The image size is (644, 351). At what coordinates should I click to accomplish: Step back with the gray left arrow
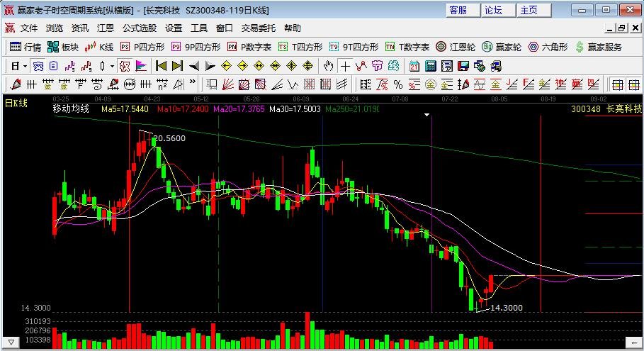tap(194, 66)
